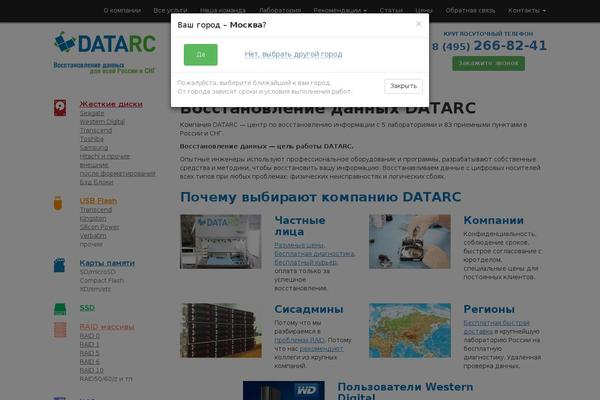Open RAID 0 link
600x400 pixels.
(x=90, y=336)
